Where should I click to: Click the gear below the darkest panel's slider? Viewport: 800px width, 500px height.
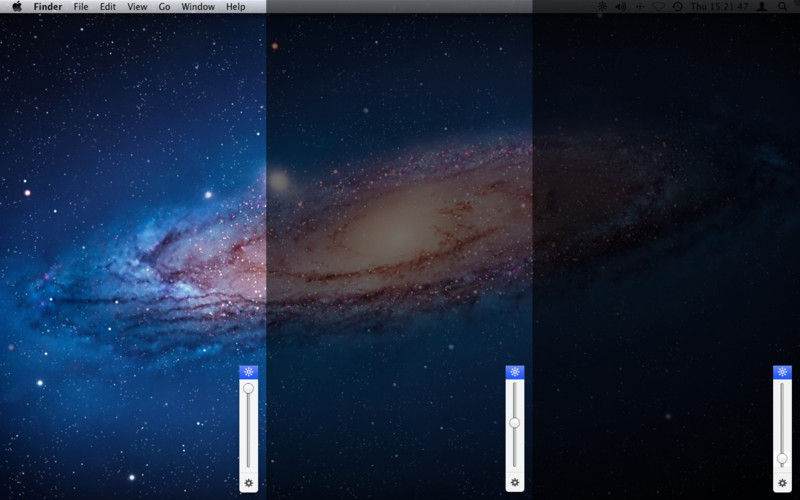782,483
